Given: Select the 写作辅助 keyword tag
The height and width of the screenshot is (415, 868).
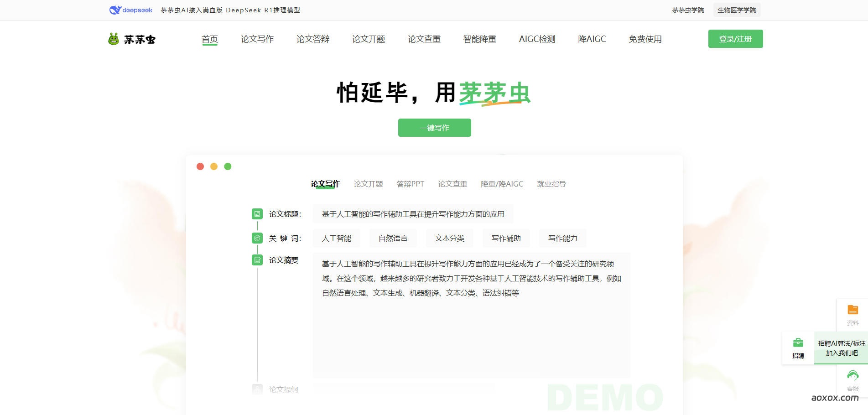Looking at the screenshot, I should [506, 238].
